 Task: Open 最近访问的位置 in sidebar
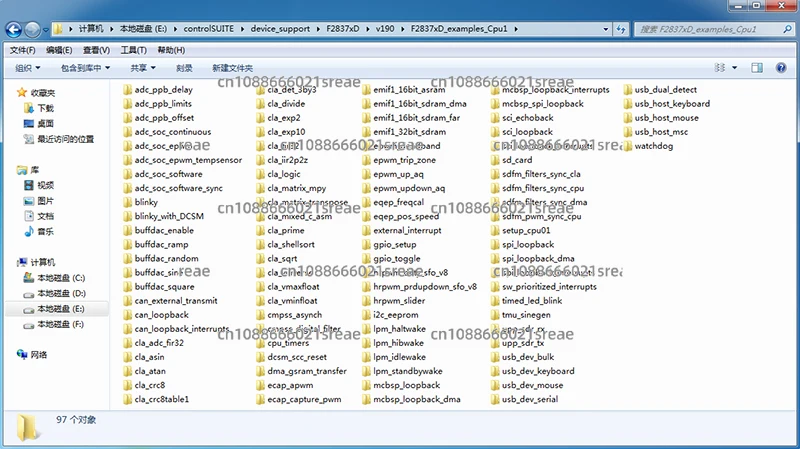[x=65, y=139]
